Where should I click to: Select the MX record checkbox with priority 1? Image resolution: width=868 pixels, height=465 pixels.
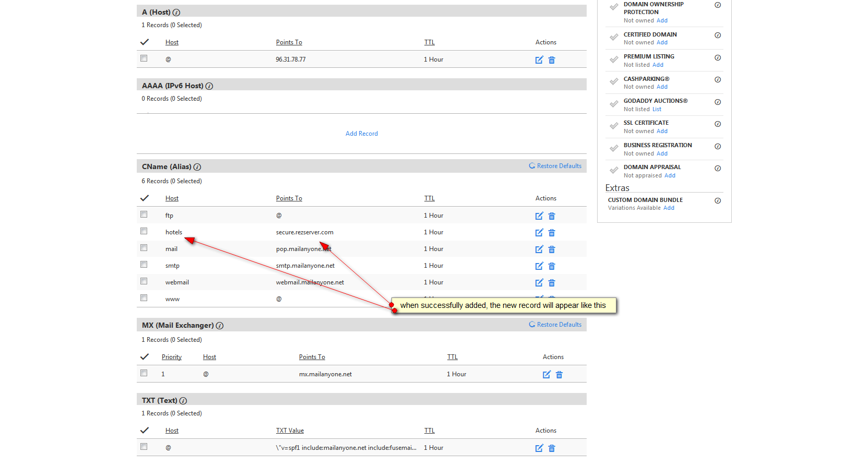pos(144,373)
